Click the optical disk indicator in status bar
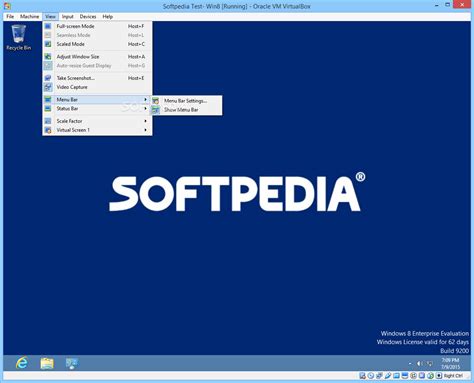 click(371, 376)
